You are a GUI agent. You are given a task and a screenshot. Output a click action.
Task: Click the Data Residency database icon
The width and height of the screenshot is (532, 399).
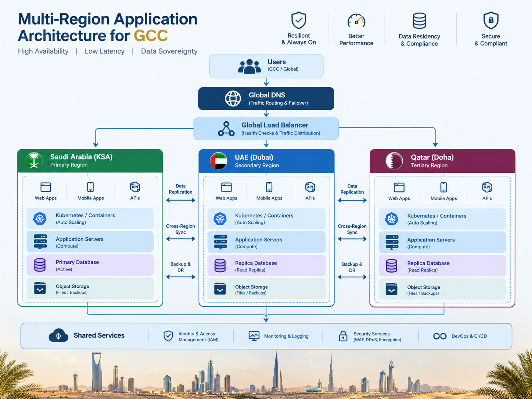[x=419, y=21]
